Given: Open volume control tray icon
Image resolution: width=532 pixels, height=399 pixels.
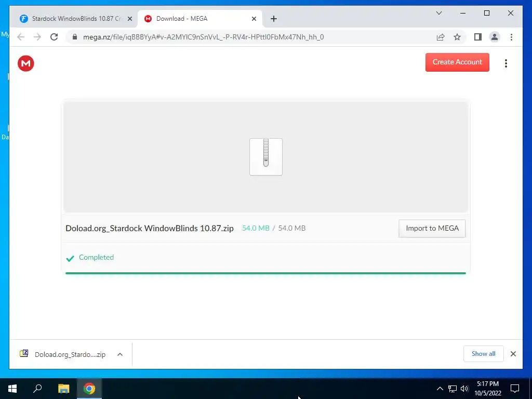Looking at the screenshot, I should (465, 389).
